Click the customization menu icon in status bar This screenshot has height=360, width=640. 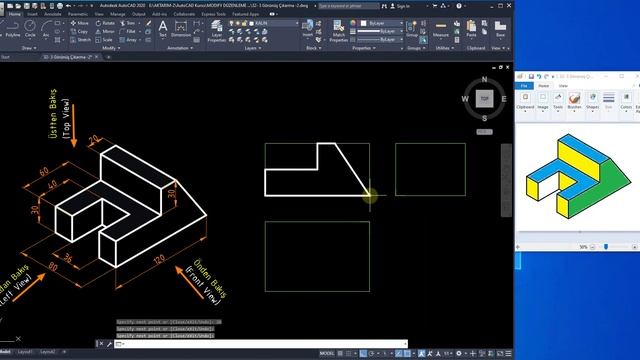(x=508, y=353)
